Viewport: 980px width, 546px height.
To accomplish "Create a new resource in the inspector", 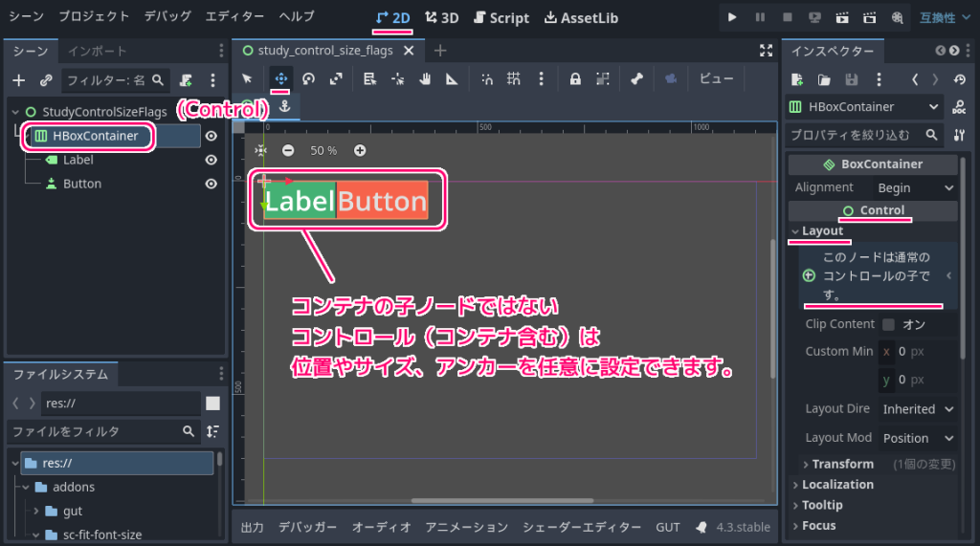I will [797, 79].
